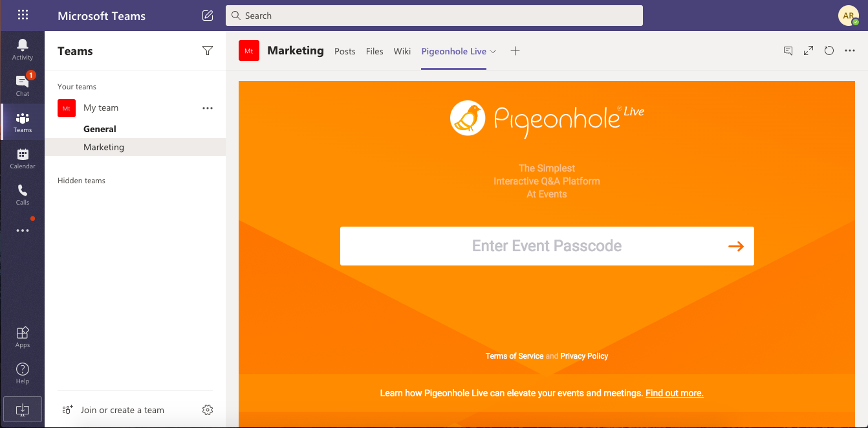Select Teams in the left rail

tap(23, 122)
